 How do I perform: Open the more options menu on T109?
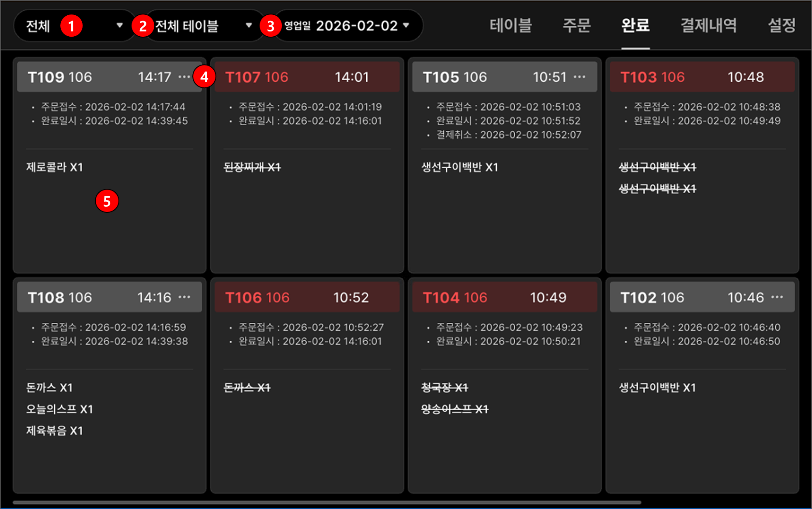(x=184, y=77)
